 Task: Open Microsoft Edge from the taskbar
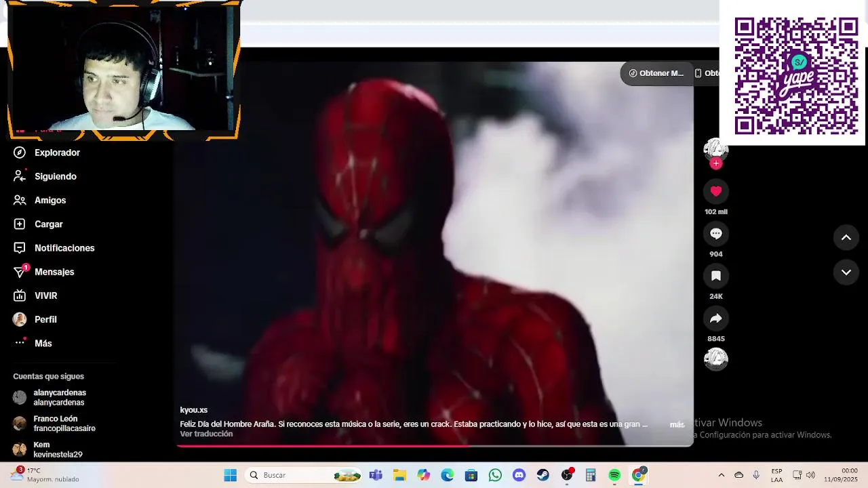click(x=448, y=475)
